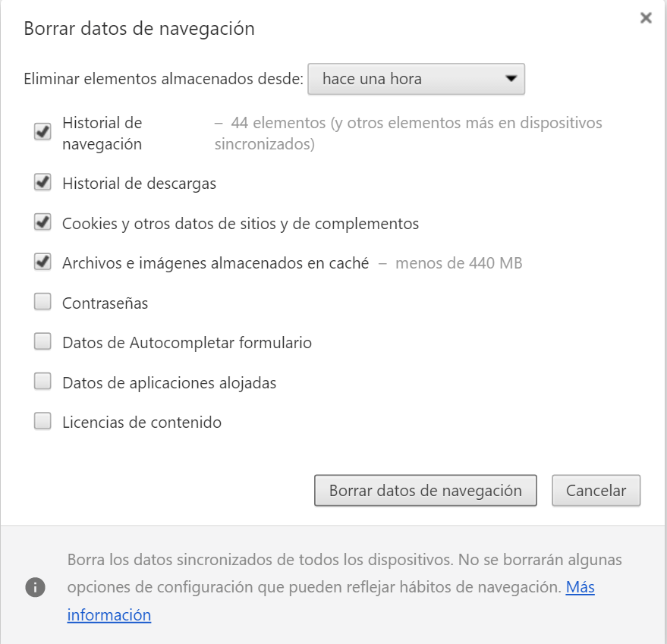
Task: Click the dropdown arrow next to hace una hora
Action: pyautogui.click(x=511, y=79)
